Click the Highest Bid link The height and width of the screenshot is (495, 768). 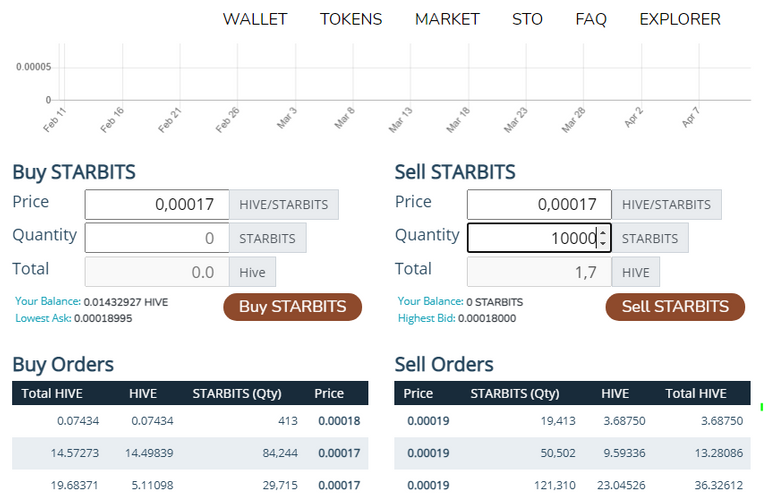pos(427,318)
